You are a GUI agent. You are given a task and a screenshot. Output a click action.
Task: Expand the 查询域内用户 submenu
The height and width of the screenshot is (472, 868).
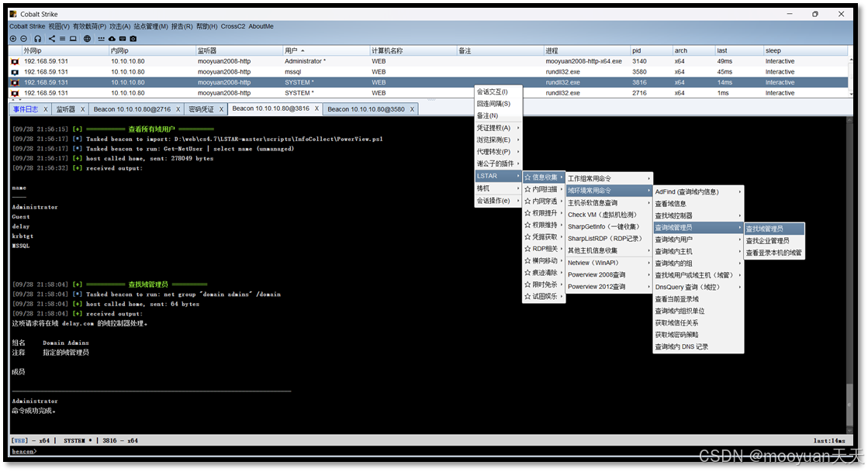point(699,239)
